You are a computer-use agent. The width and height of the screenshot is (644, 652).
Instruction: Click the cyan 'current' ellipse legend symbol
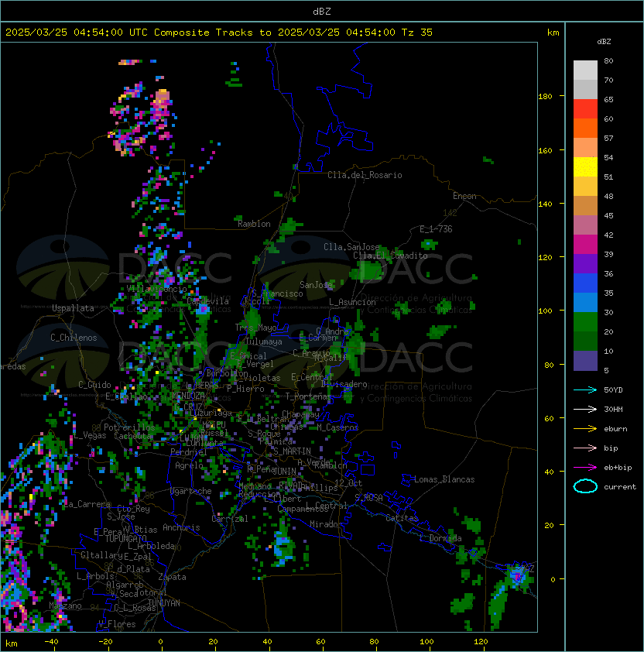pyautogui.click(x=585, y=486)
